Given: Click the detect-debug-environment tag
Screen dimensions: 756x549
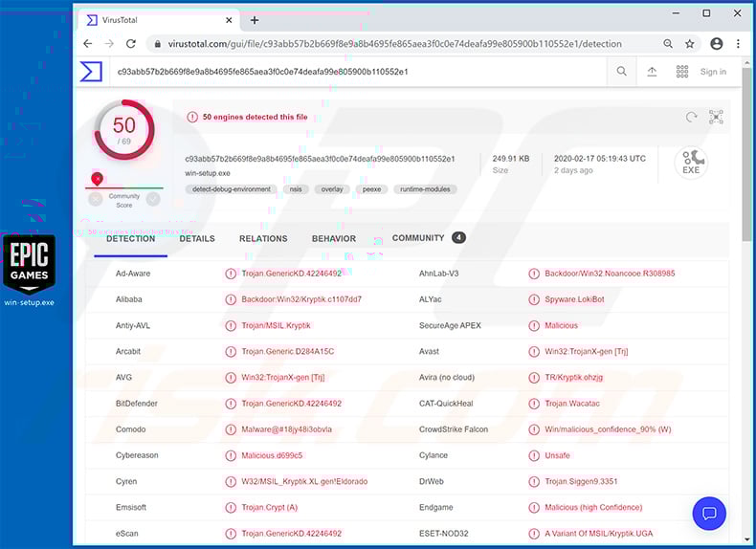Looking at the screenshot, I should coord(232,189).
